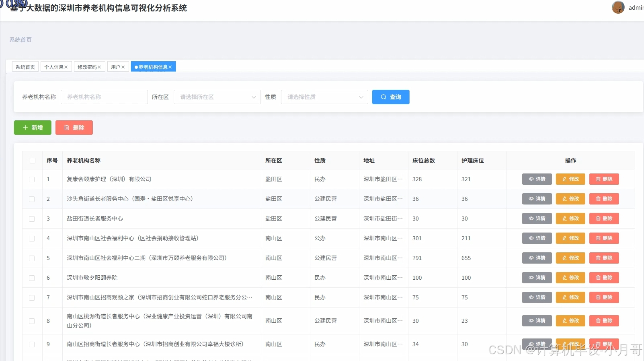View 详情 for 深圳市敬夕阳颐养院 row

coord(537,278)
